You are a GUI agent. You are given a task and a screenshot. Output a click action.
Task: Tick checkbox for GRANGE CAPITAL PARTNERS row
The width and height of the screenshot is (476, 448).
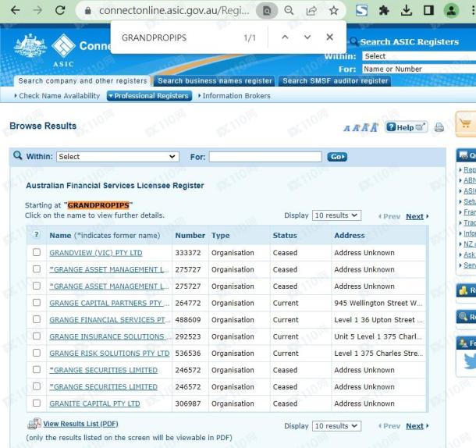[37, 303]
